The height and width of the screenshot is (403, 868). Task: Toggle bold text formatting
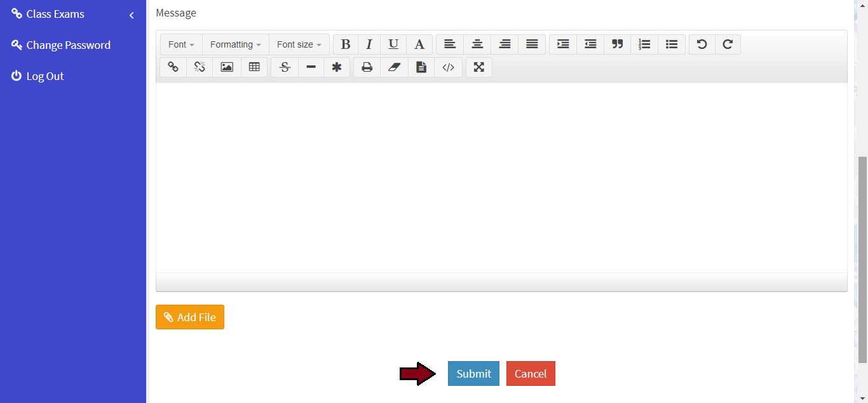click(346, 44)
